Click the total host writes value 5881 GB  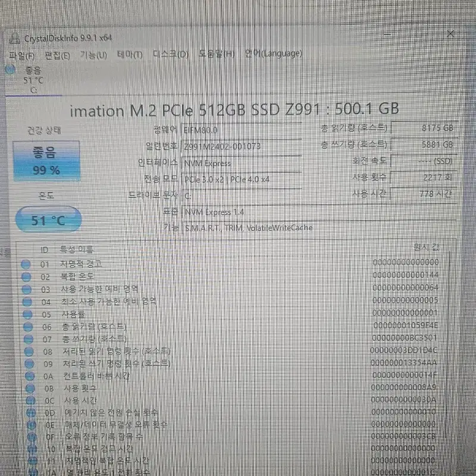coord(424,145)
